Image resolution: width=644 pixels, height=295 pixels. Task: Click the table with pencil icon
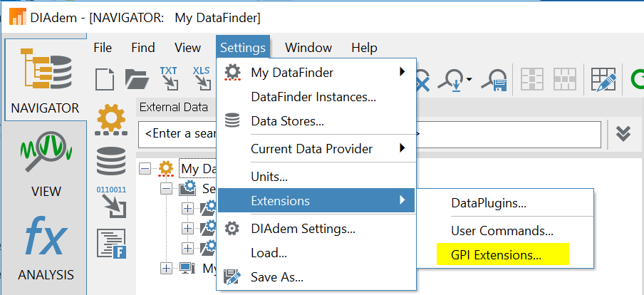tap(603, 79)
